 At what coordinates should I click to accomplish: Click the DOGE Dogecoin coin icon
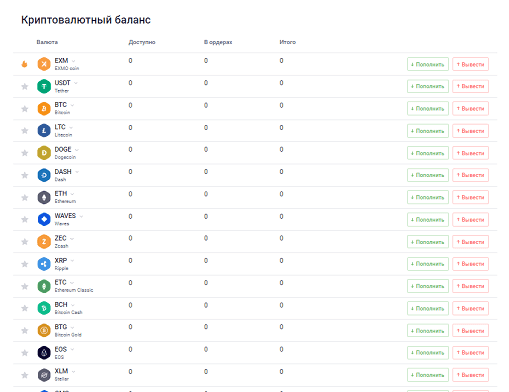click(x=44, y=153)
